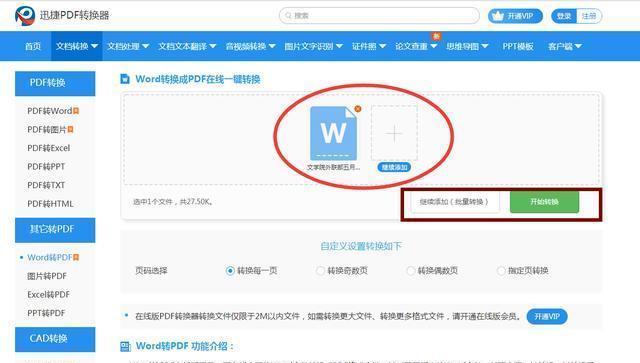Viewport: 640px width, 363px height.
Task: Open 思维导图 dropdown menu
Action: 467,46
